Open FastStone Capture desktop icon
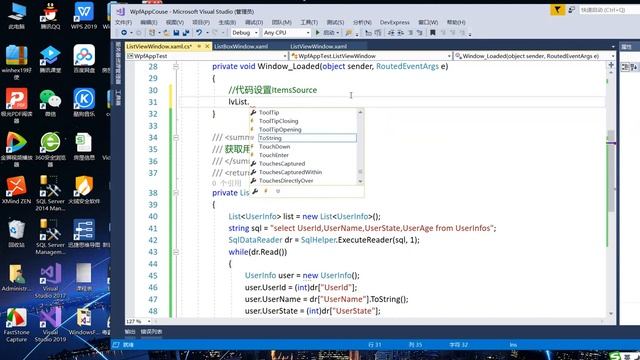 [x=16, y=324]
